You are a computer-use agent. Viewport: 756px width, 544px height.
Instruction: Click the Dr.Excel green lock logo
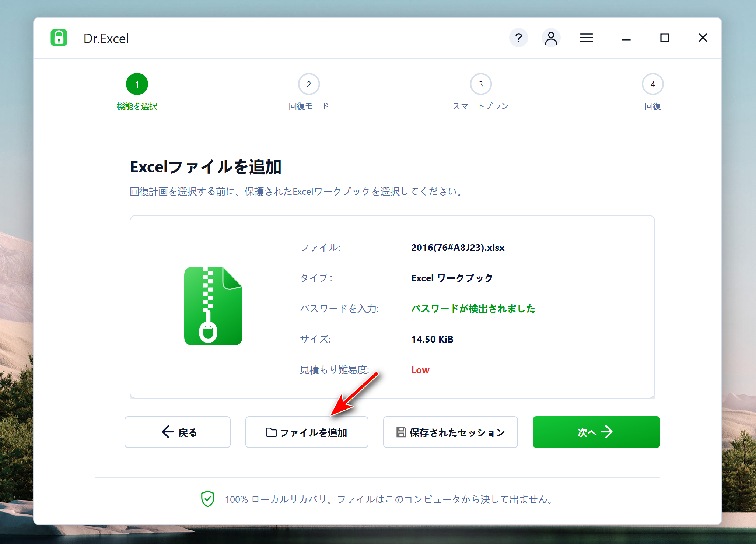[x=59, y=38]
